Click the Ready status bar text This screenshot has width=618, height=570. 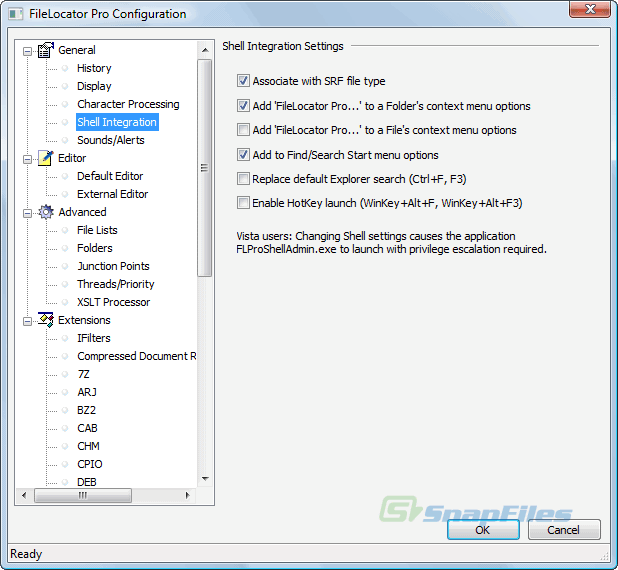26,554
